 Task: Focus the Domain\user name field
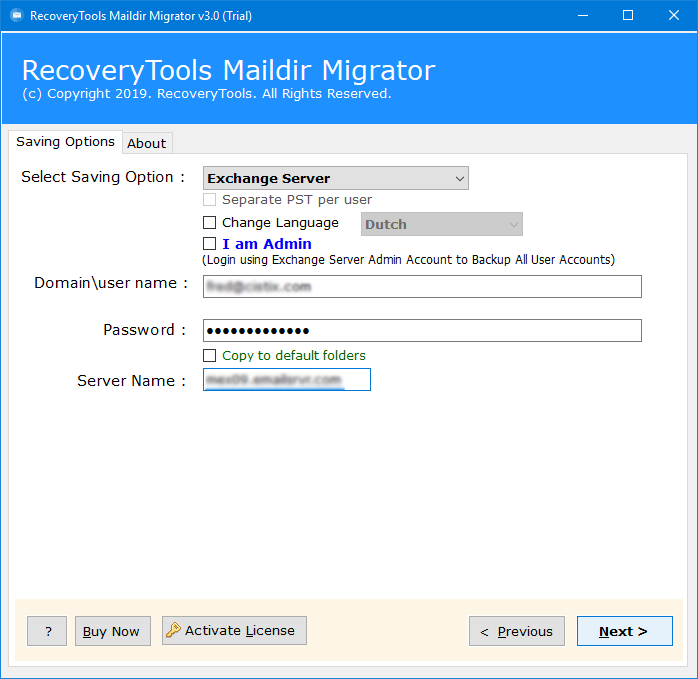(x=422, y=286)
